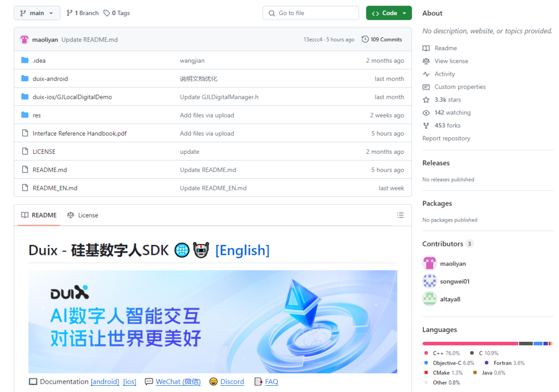559x392 pixels.
Task: Open the [ios] documentation link
Action: click(x=130, y=382)
